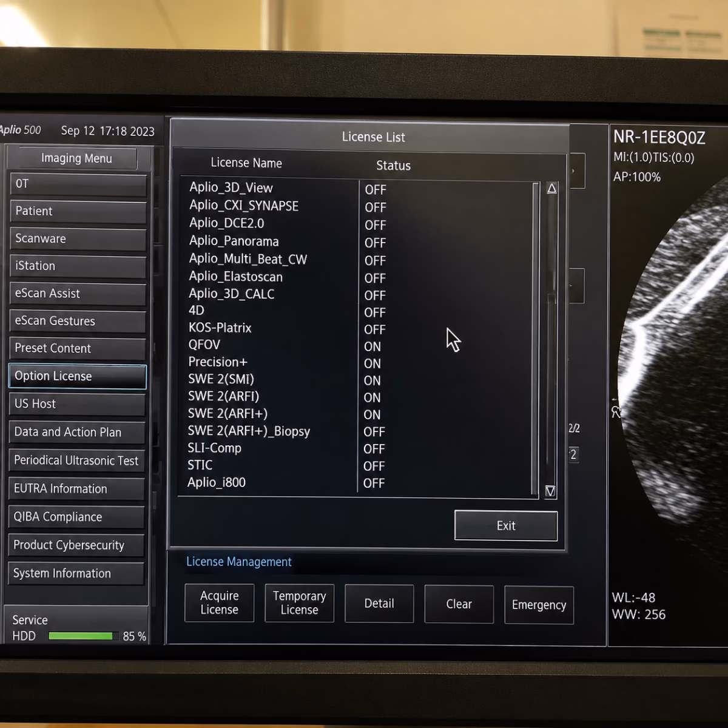Click the license list scroll down arrow
The height and width of the screenshot is (728, 728).
(550, 491)
